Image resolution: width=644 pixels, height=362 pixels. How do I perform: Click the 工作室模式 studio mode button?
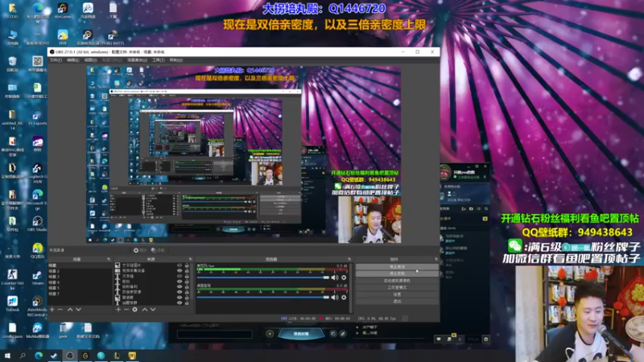coord(397,287)
